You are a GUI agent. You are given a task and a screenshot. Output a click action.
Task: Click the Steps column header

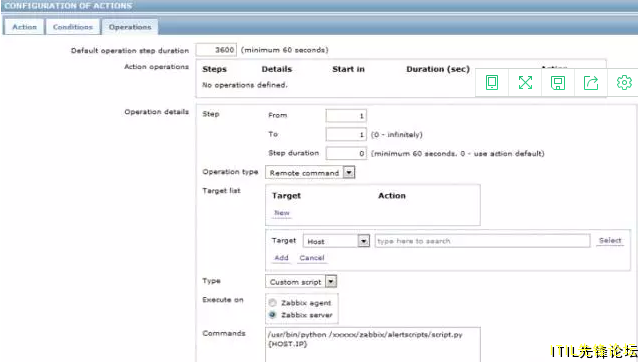(x=214, y=69)
